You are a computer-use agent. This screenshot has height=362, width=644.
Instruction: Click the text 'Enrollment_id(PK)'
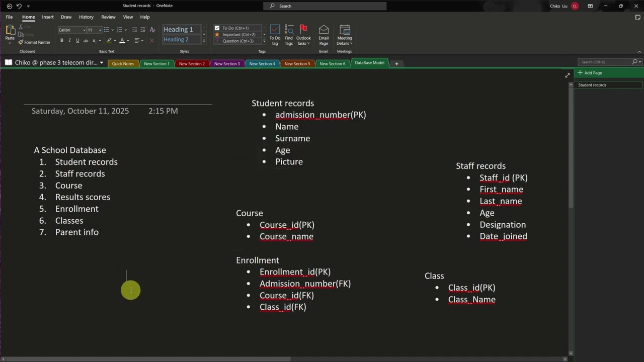click(x=295, y=272)
